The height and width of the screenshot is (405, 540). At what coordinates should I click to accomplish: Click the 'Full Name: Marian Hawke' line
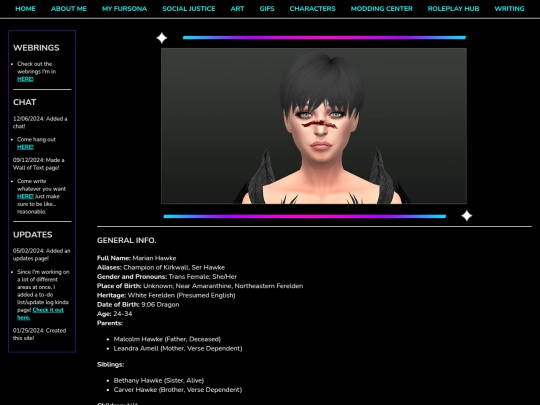point(136,258)
